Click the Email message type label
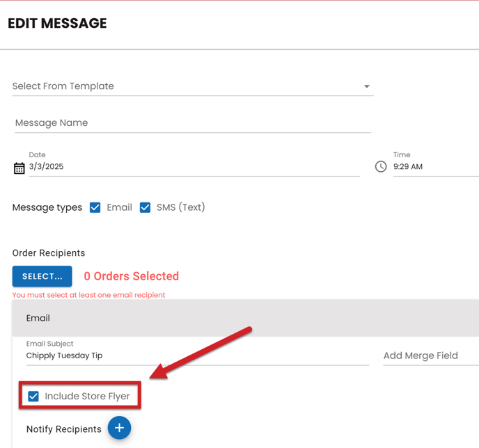The width and height of the screenshot is (479, 448). [x=119, y=207]
